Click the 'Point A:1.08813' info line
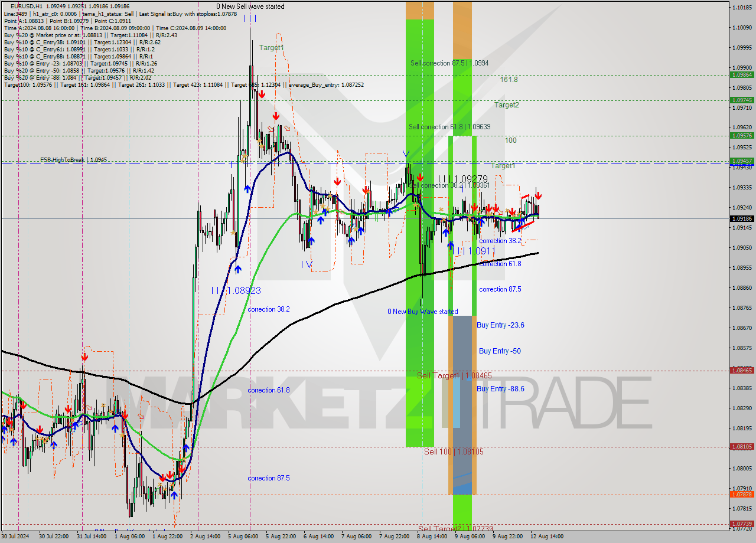The image size is (756, 543). click(x=68, y=21)
